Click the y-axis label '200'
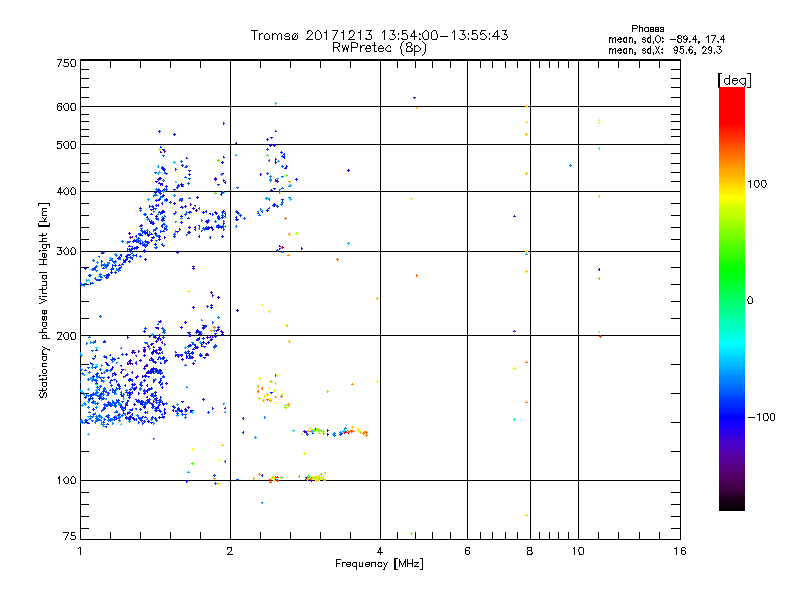 (66, 336)
